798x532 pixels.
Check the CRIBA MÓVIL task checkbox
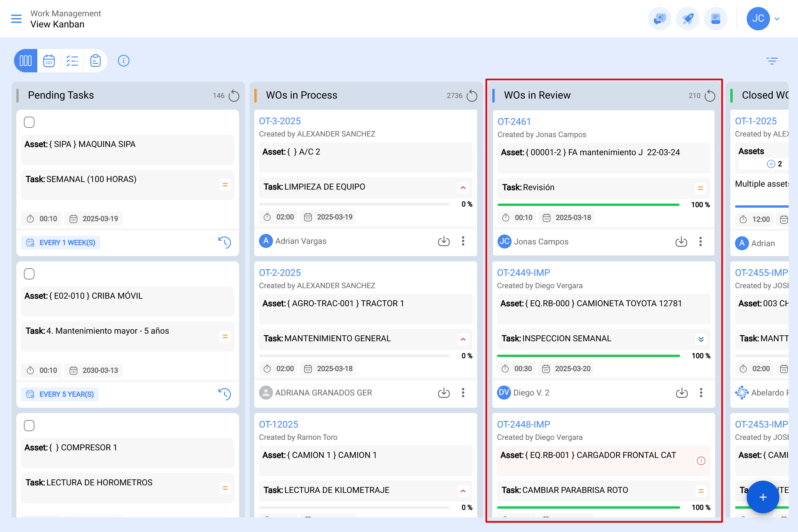[x=29, y=274]
